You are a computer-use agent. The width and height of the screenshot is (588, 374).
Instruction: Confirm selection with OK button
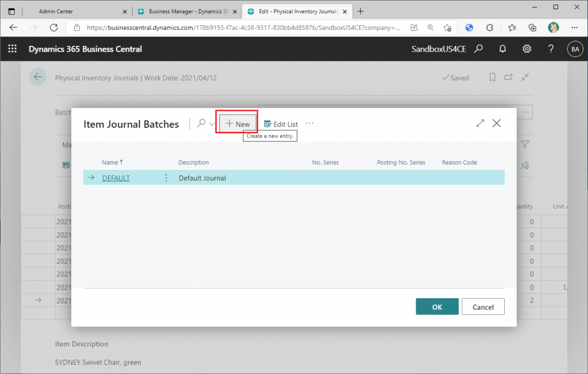(437, 306)
